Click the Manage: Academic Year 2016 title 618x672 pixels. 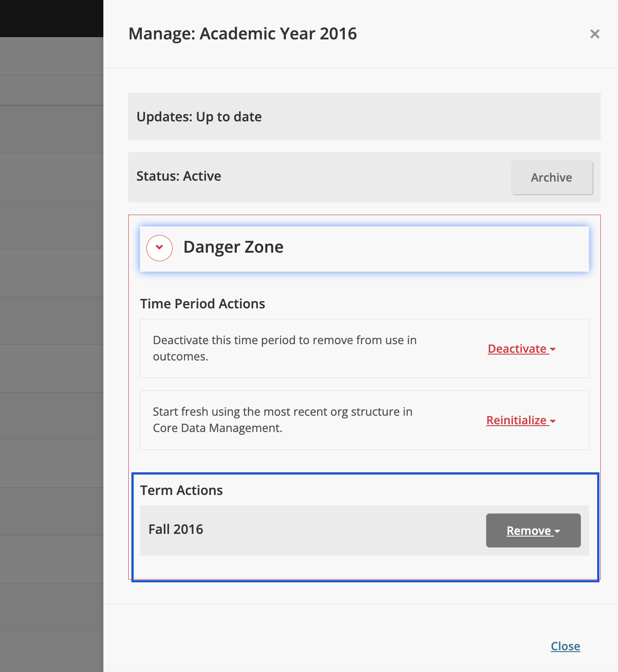(242, 34)
